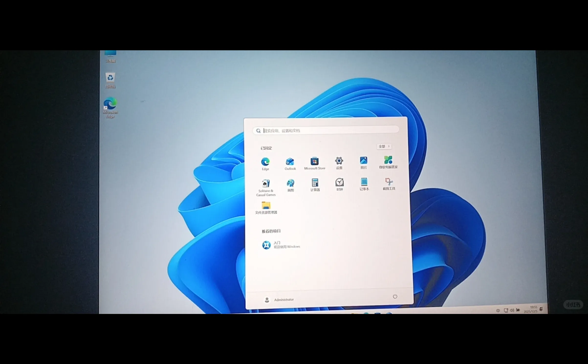Open the Administrator account menu
Image resolution: width=588 pixels, height=364 pixels.
click(279, 300)
